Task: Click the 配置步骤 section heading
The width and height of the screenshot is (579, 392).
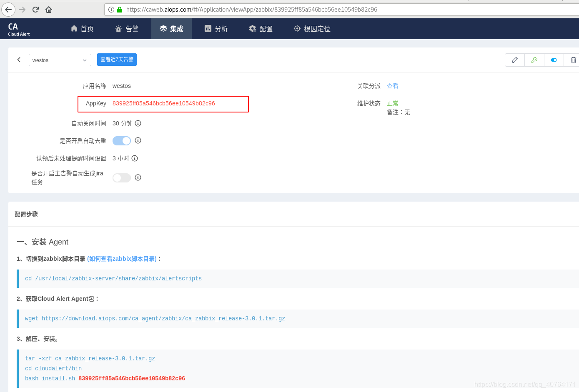Action: tap(26, 214)
